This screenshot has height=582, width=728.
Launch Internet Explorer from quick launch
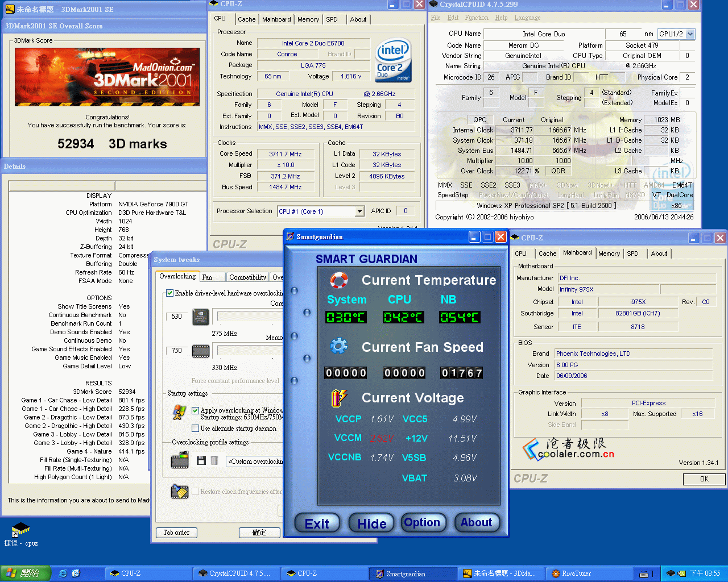[63, 573]
